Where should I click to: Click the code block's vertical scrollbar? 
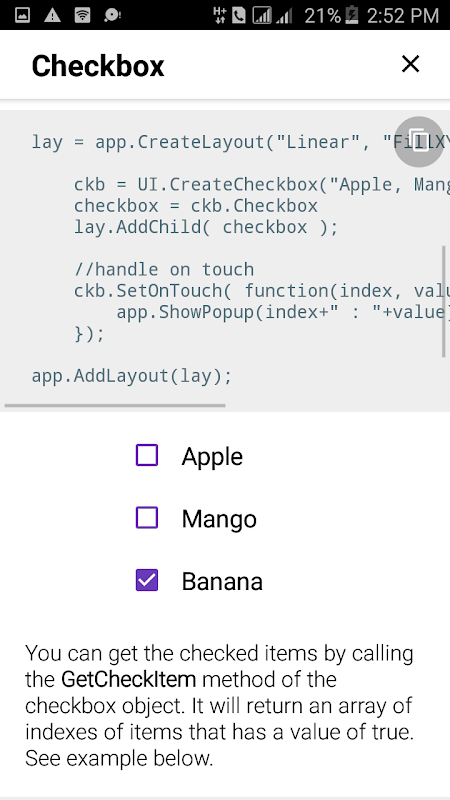(x=444, y=302)
